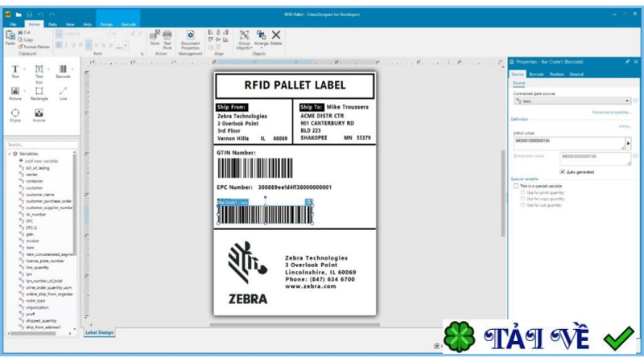Image resolution: width=644 pixels, height=362 pixels.
Task: Open the Help ribbon tab
Action: click(87, 24)
